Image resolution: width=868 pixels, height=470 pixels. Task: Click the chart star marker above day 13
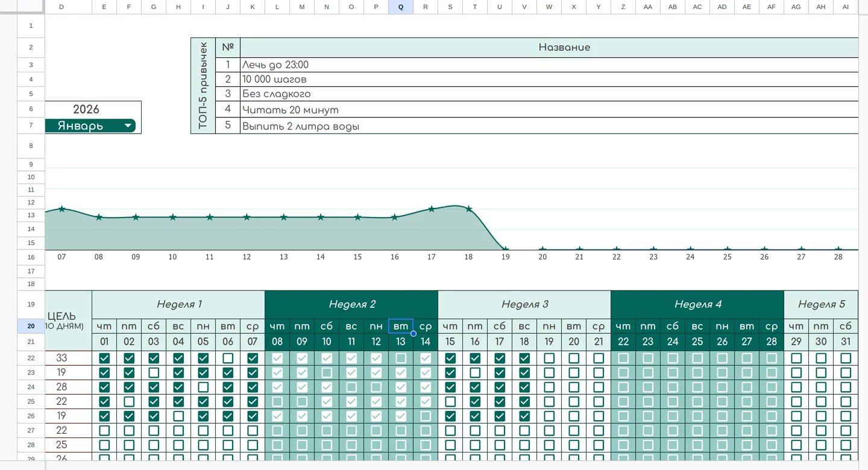point(283,217)
